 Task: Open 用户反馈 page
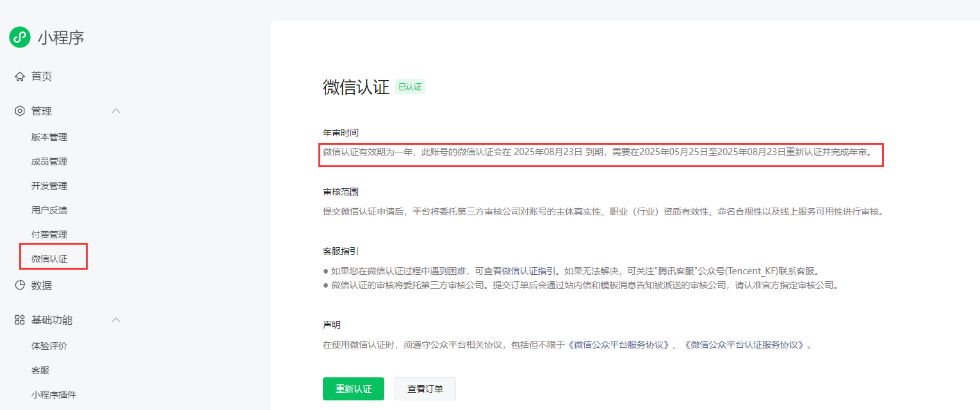point(49,210)
